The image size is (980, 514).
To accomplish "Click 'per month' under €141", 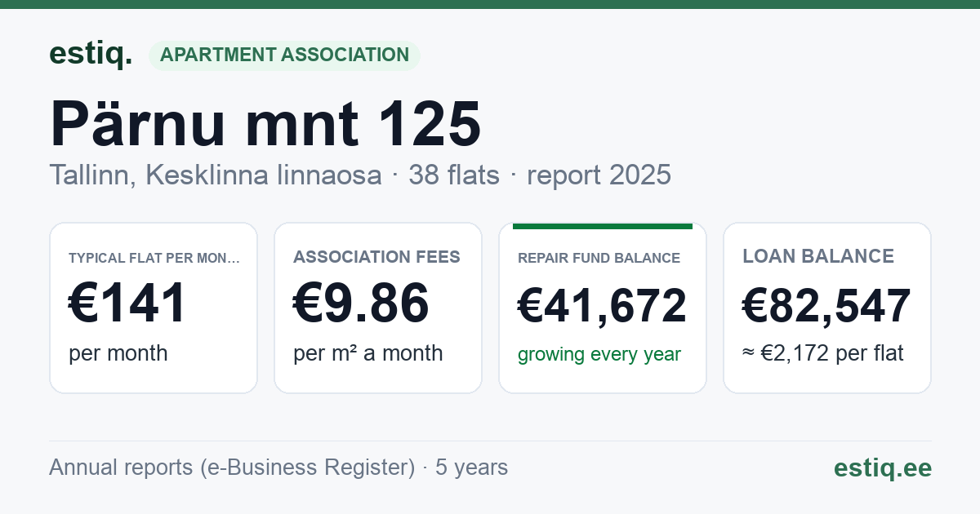I will [118, 353].
